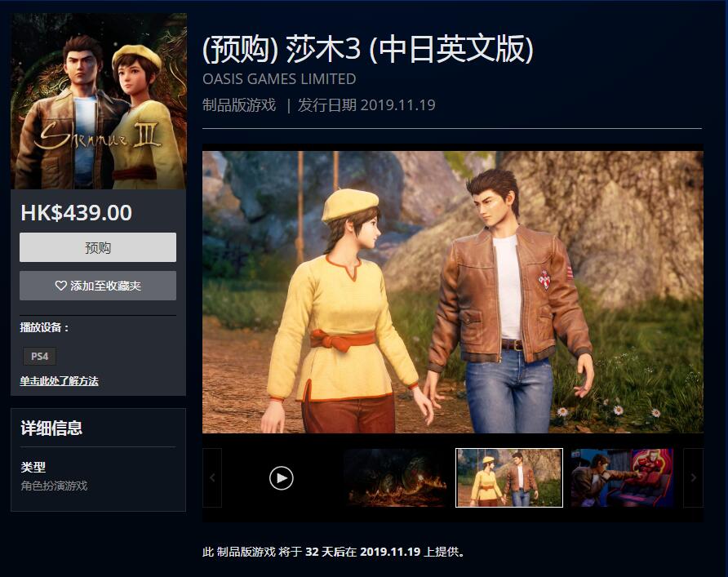Select the arcade boxing screenshot thumbnail
The image size is (728, 577).
pyautogui.click(x=623, y=477)
